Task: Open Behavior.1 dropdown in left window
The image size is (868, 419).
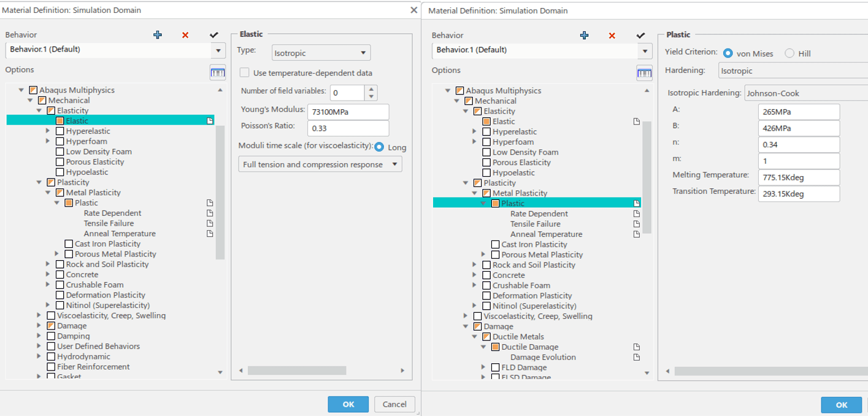Action: 218,50
